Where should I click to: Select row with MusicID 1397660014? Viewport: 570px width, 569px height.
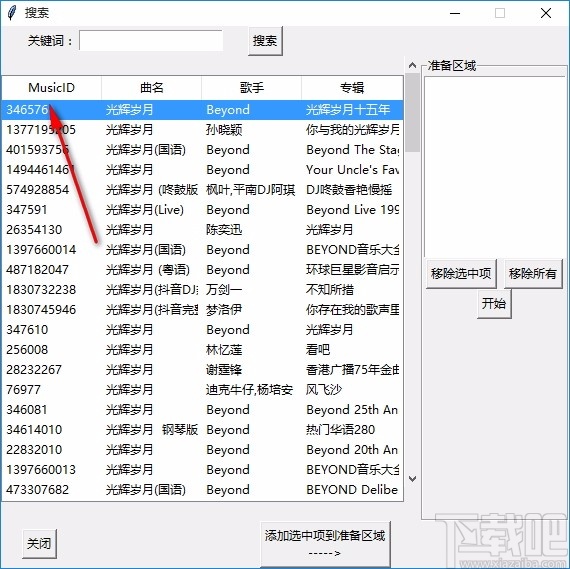pos(202,250)
